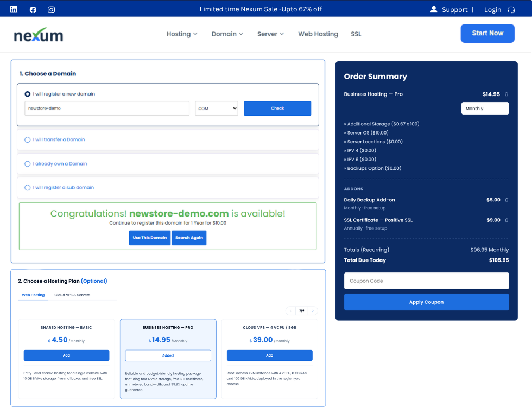Click the '$4.50' Shared Hosting price
Image resolution: width=532 pixels, height=407 pixels.
click(58, 340)
